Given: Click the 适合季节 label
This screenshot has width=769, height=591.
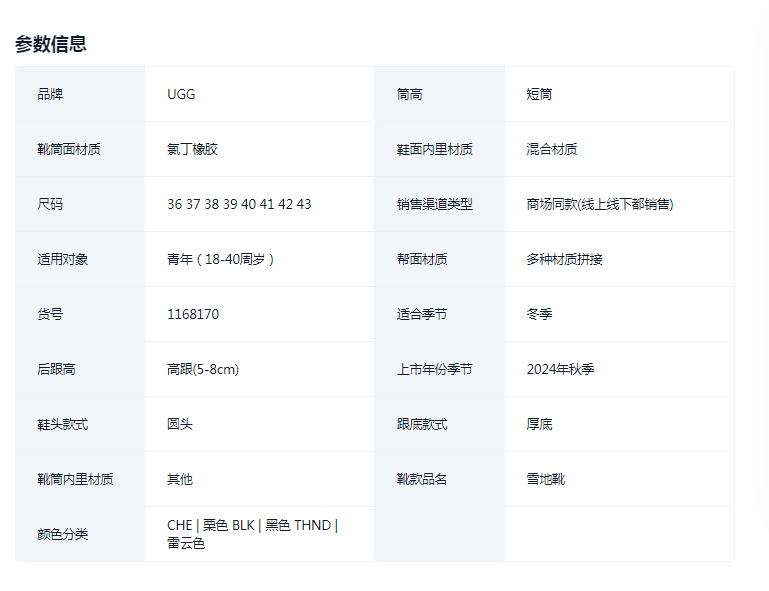Looking at the screenshot, I should (422, 313).
